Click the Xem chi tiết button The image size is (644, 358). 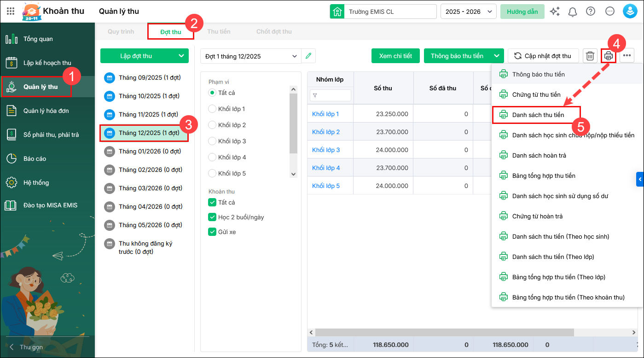[x=395, y=56]
